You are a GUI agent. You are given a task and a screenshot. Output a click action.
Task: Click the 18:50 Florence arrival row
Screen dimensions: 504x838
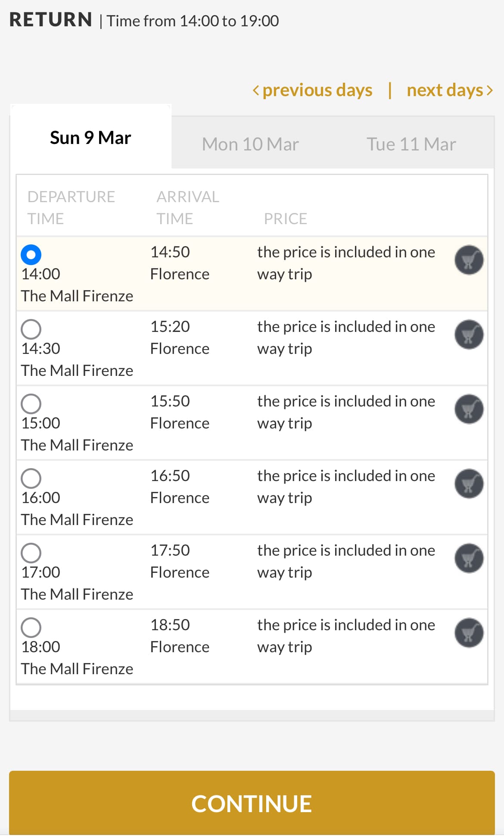click(x=180, y=636)
